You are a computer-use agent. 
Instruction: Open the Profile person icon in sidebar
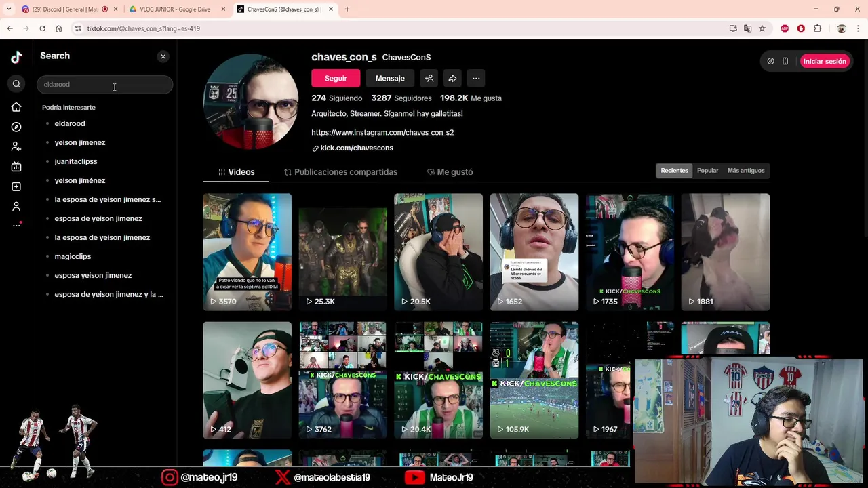[16, 206]
